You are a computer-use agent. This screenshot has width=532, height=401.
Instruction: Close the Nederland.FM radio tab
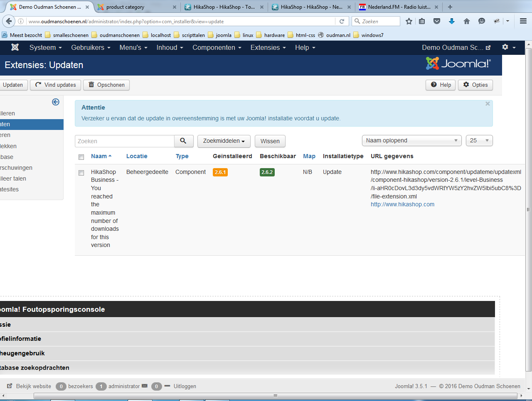coord(436,7)
